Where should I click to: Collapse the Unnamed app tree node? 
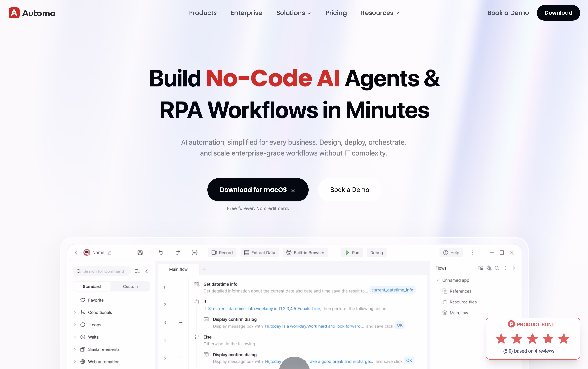[x=438, y=280]
